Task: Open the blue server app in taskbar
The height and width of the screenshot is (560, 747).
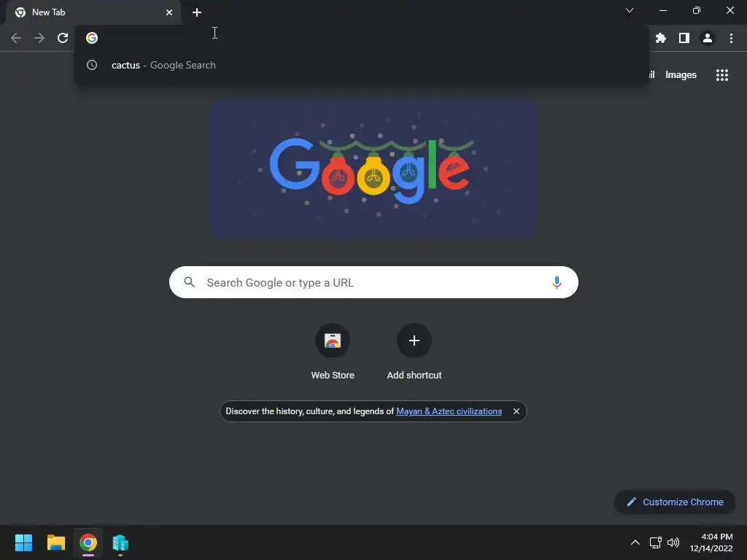Action: (x=120, y=542)
